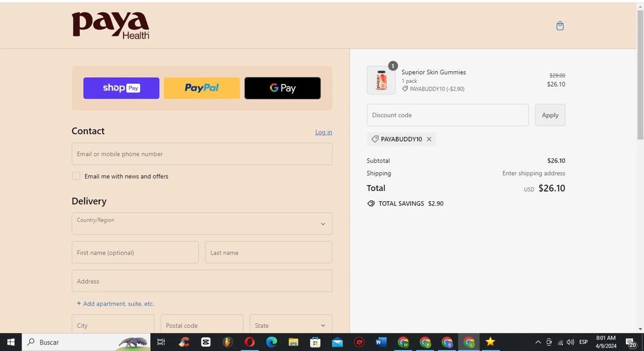Click the Enter shipping address text

click(x=534, y=173)
